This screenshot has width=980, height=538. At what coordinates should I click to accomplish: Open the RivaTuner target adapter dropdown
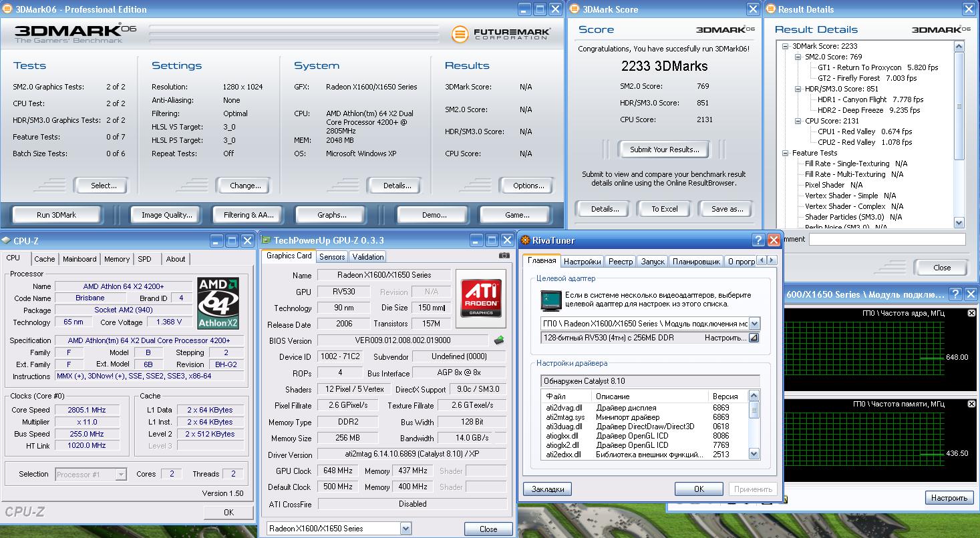point(754,324)
